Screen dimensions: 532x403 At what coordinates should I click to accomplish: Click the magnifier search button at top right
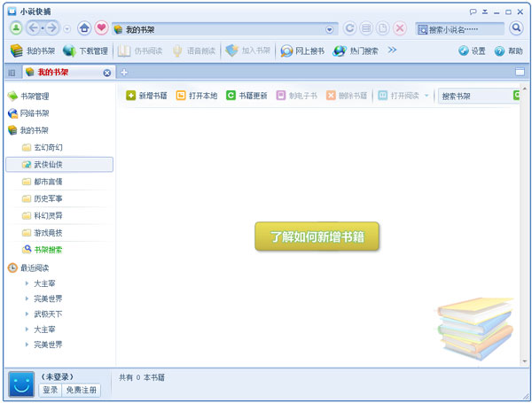pyautogui.click(x=516, y=28)
